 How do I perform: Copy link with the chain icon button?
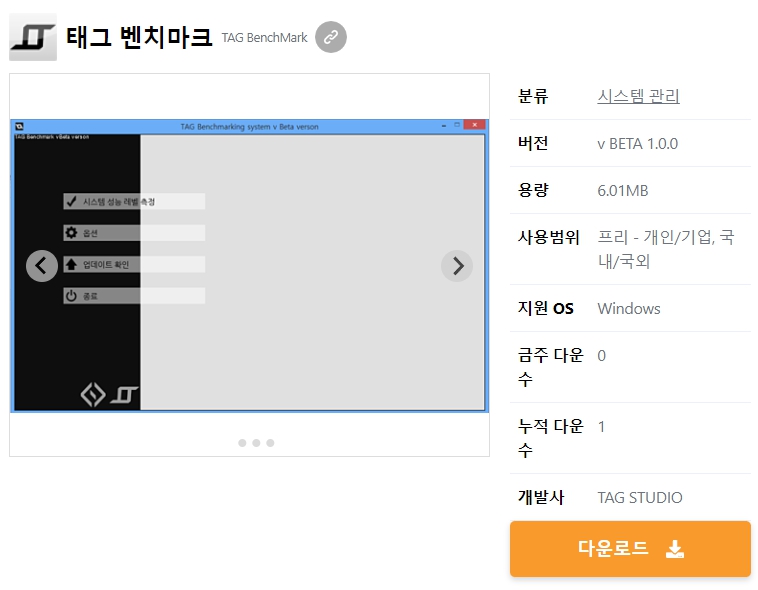tap(331, 37)
